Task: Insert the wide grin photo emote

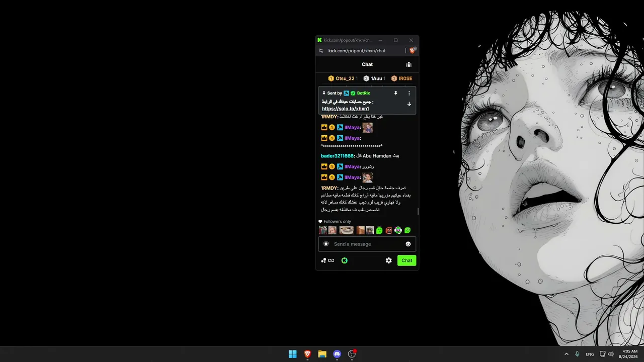Action: click(346, 230)
